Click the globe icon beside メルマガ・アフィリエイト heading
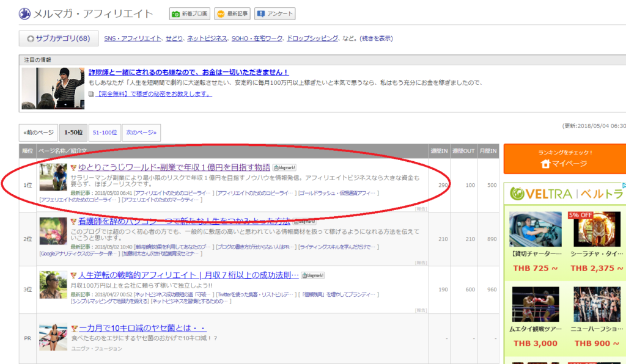 24,13
